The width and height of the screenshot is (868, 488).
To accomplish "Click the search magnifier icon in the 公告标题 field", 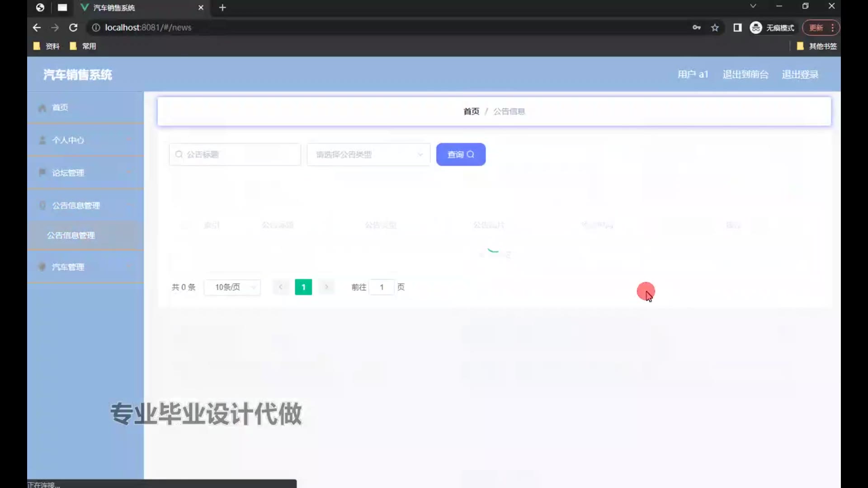I will pos(179,155).
